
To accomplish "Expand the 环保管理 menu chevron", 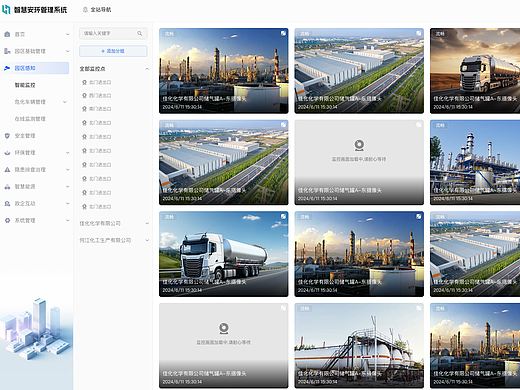I will 68,153.
